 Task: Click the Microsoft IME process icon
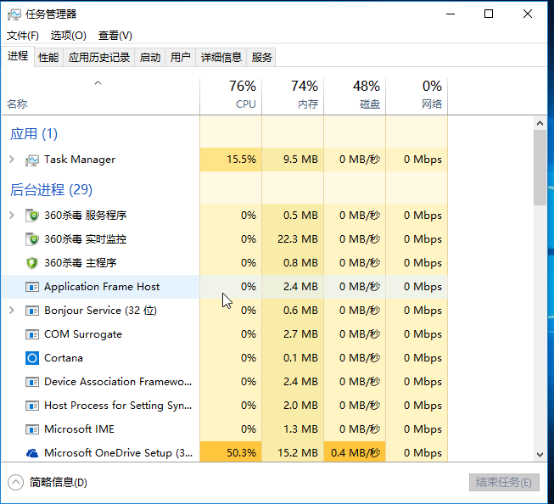pyautogui.click(x=32, y=429)
